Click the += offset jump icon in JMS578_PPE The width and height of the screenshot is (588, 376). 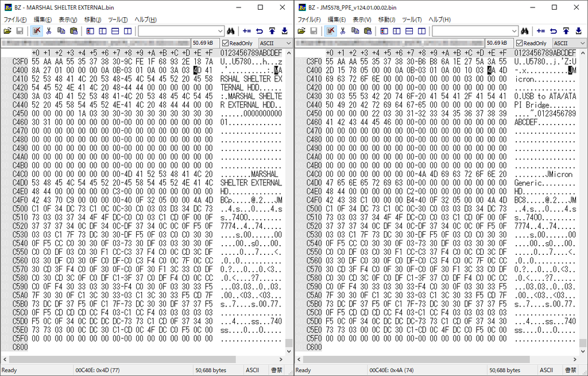tap(541, 31)
